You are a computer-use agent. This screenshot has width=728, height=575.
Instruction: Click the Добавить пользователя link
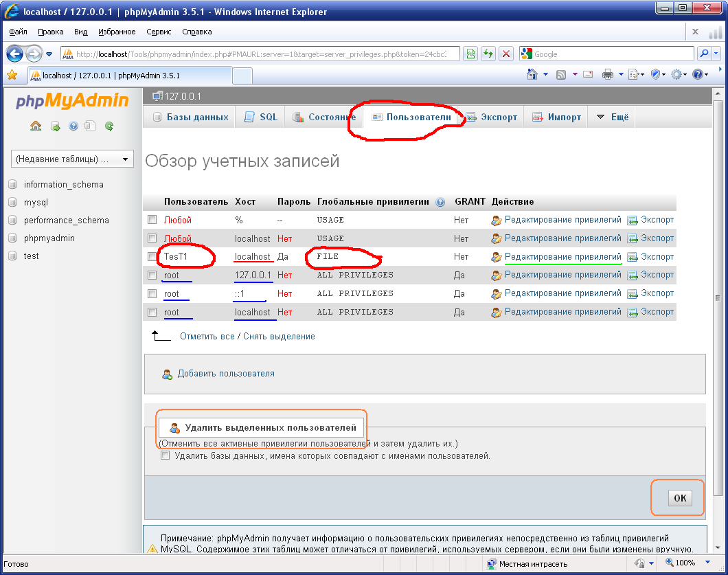click(x=226, y=374)
